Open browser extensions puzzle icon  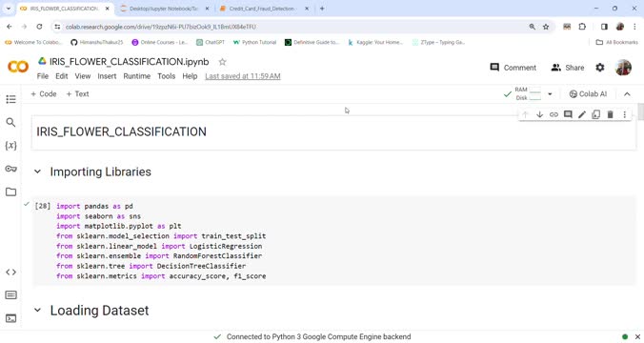582,27
